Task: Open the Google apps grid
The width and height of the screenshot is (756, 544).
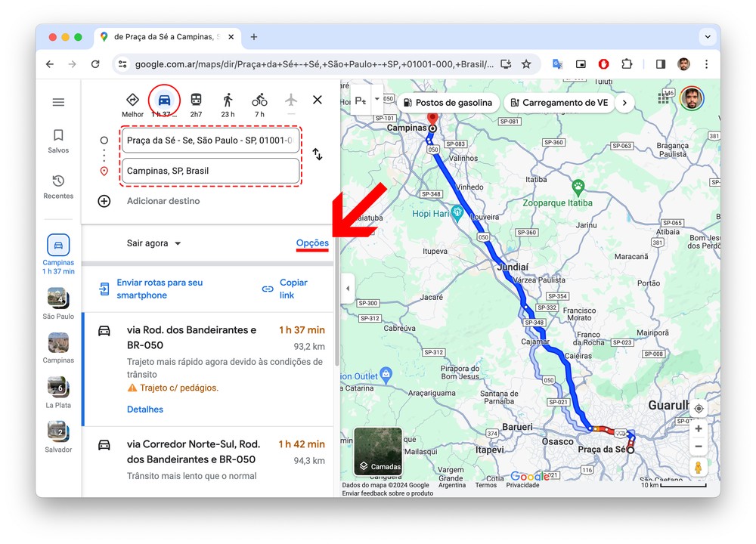Action: [x=664, y=98]
